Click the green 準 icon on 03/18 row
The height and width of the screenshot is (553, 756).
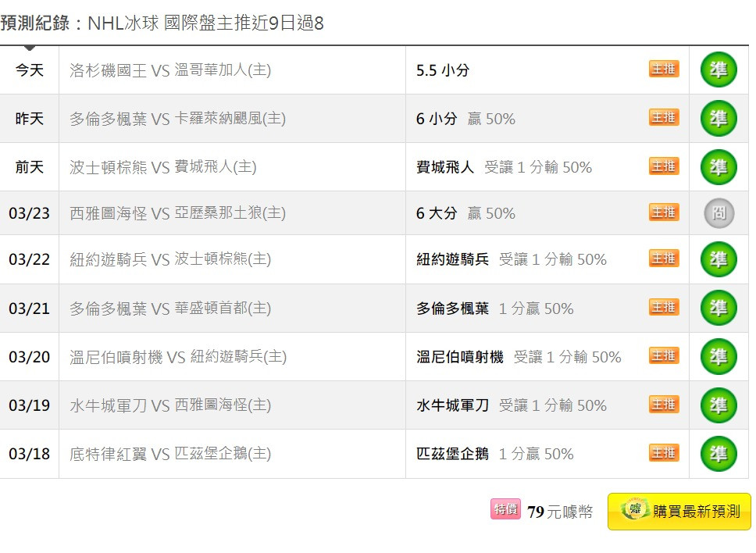719,454
